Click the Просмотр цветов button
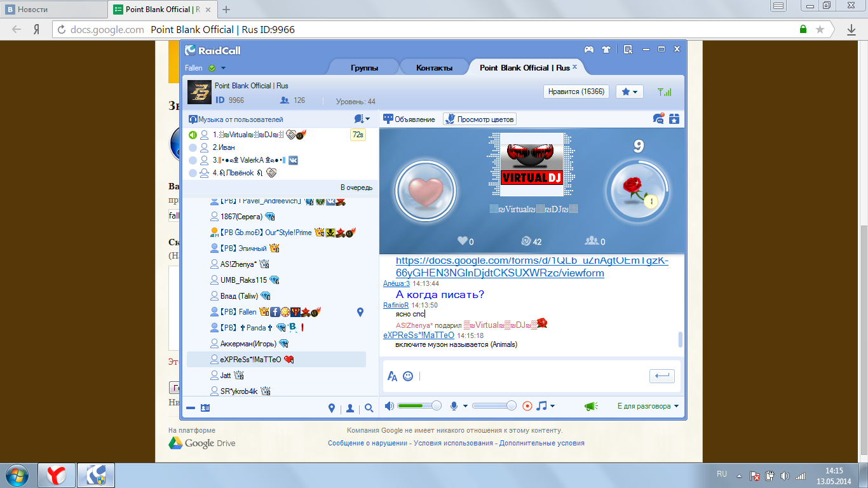Viewport: 868px width, 488px height. coord(480,119)
